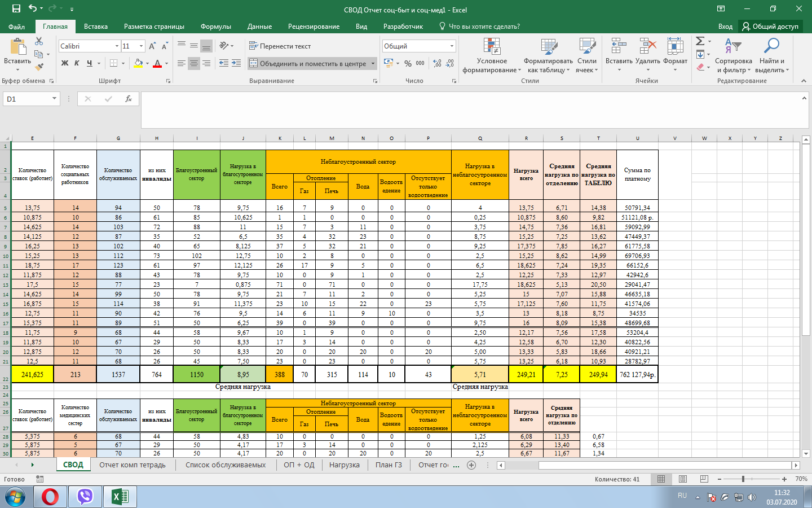Increase the indent level
This screenshot has width=812, height=508.
(x=236, y=63)
